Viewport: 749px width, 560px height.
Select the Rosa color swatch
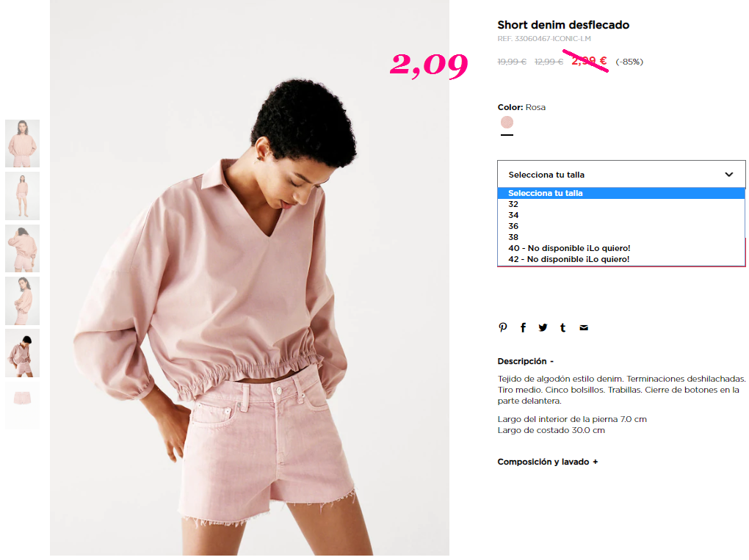click(x=507, y=123)
